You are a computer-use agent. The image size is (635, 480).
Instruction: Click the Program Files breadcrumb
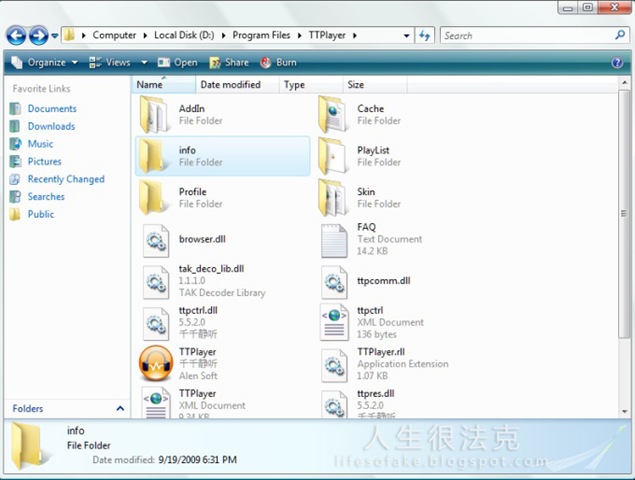click(261, 35)
